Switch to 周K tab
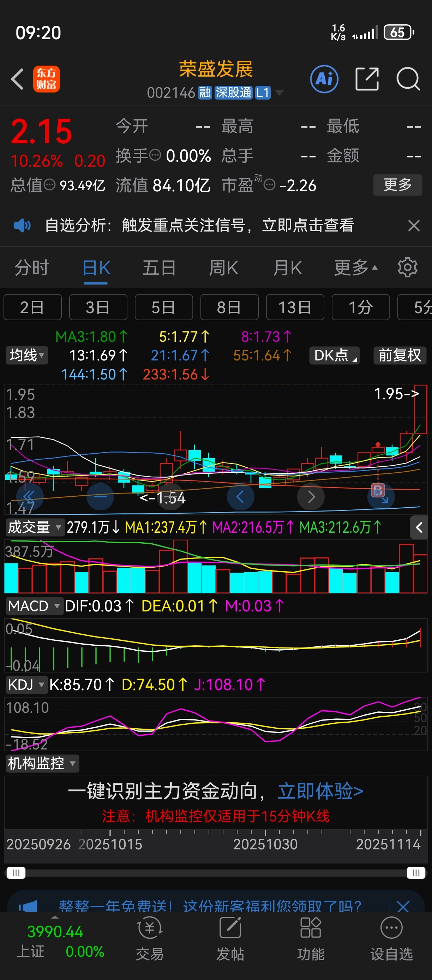The width and height of the screenshot is (432, 980). click(224, 268)
